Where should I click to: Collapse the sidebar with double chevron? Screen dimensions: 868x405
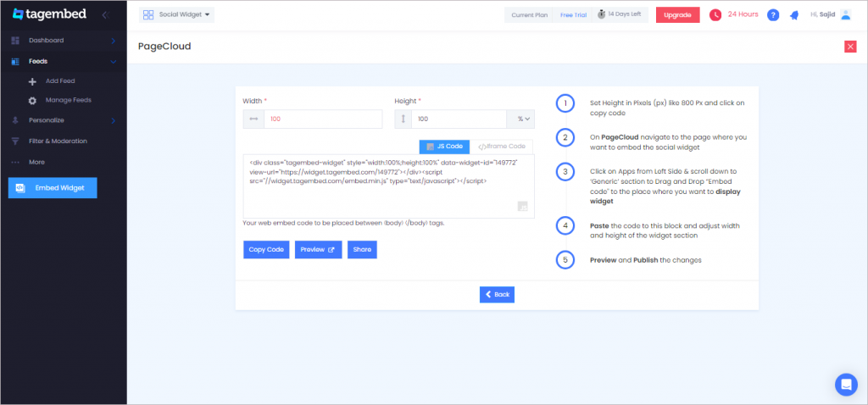[105, 15]
